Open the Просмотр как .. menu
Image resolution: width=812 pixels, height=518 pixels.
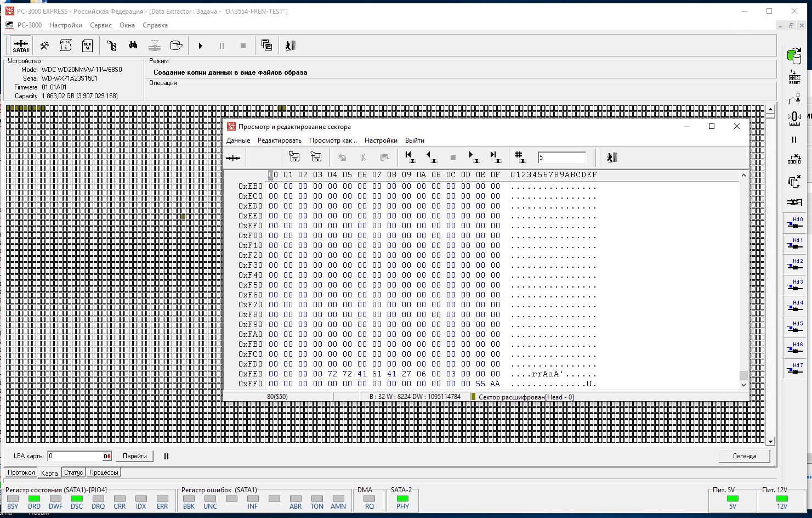pyautogui.click(x=333, y=140)
